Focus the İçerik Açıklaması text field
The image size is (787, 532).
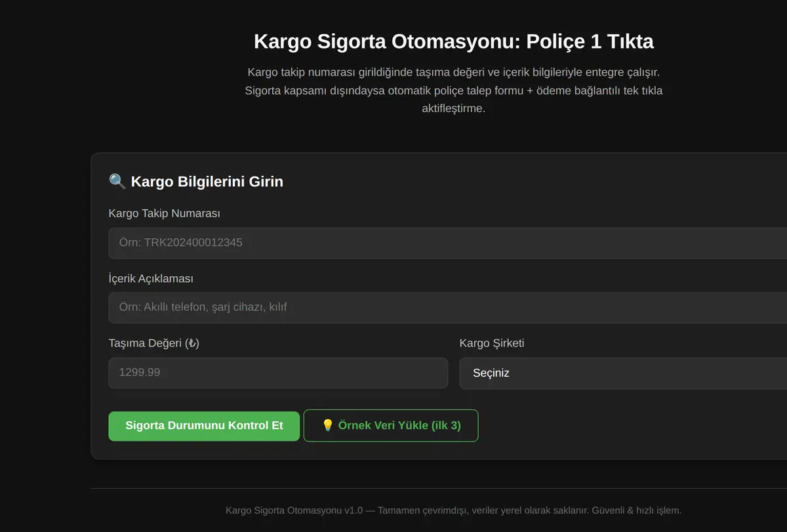tap(448, 307)
